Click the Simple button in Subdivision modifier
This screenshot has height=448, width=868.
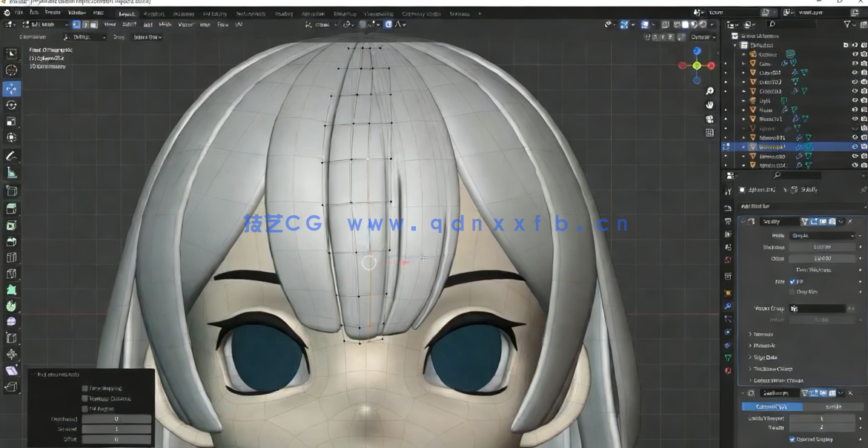tap(833, 406)
